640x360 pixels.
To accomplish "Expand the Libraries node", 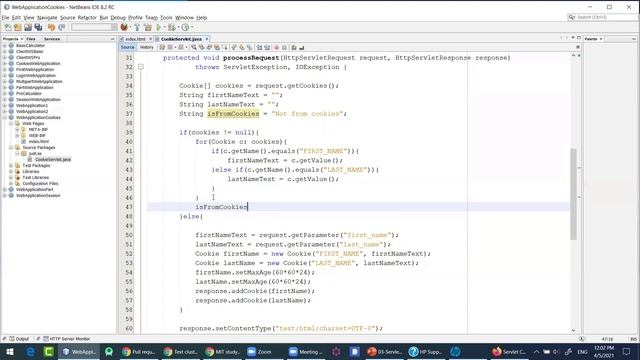I will [x=11, y=171].
